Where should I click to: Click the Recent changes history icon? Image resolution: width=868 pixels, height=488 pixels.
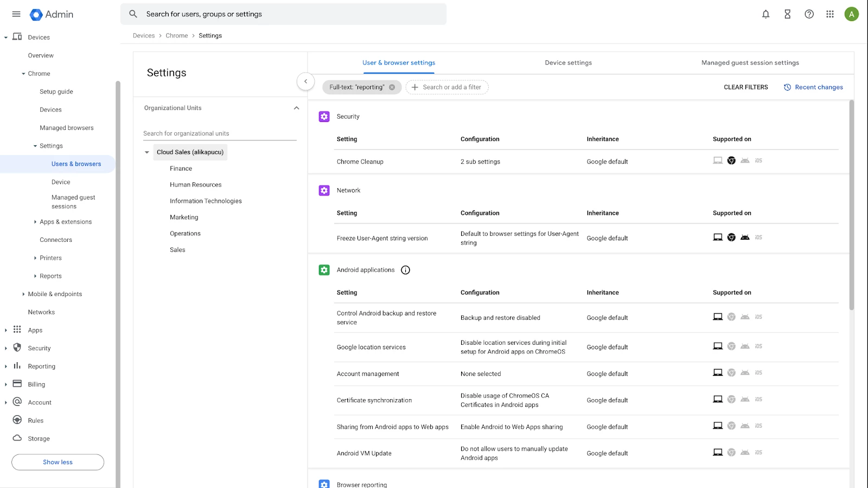[x=787, y=87]
